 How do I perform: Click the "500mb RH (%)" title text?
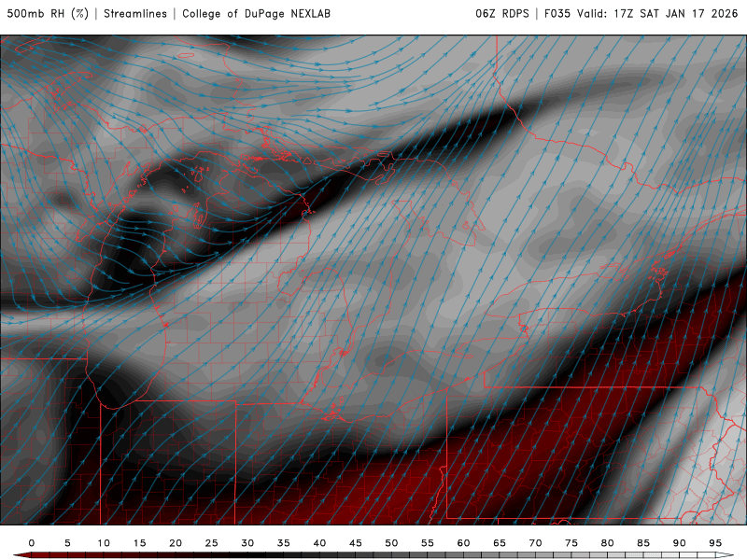click(x=48, y=14)
